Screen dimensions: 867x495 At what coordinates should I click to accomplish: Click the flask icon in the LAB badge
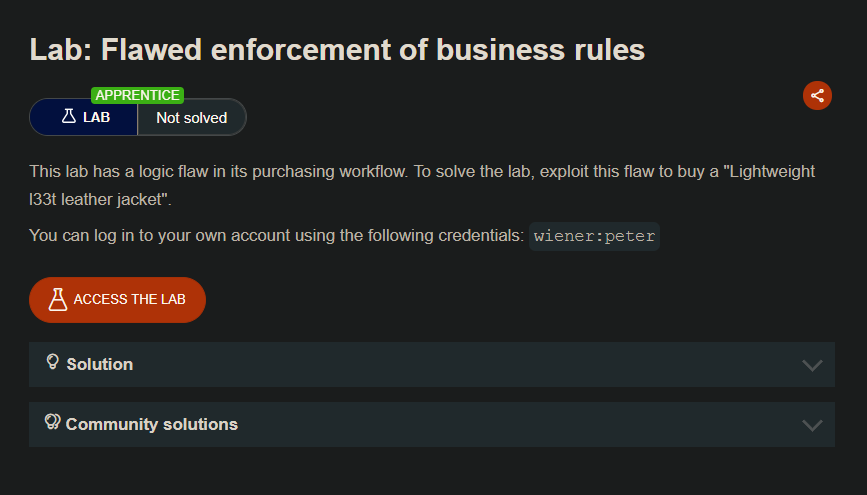[x=68, y=117]
